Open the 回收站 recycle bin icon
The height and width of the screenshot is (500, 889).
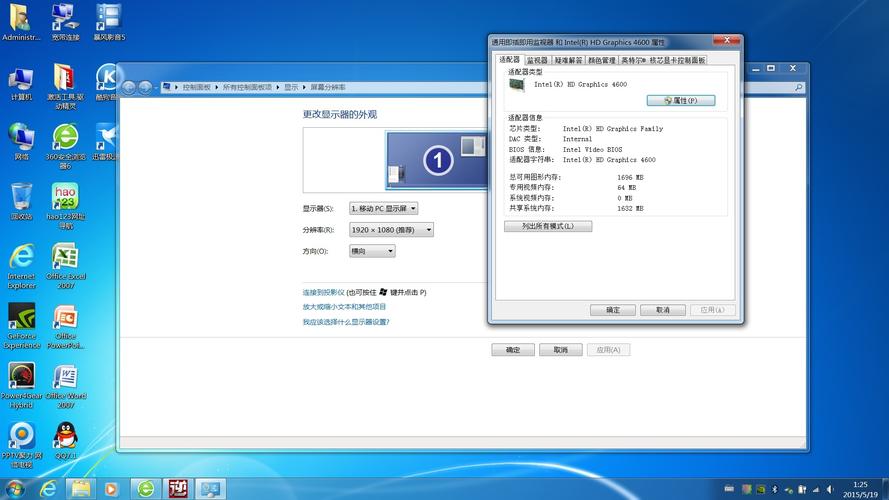21,202
